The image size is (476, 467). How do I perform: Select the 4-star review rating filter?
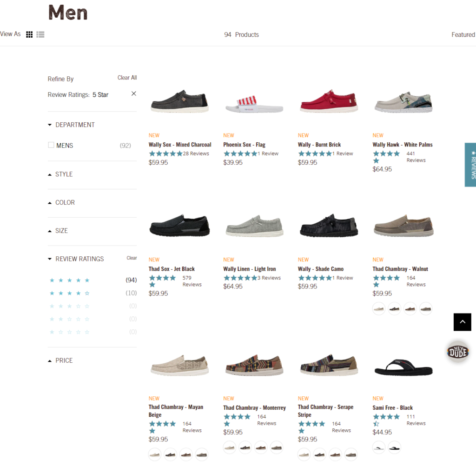click(x=69, y=293)
